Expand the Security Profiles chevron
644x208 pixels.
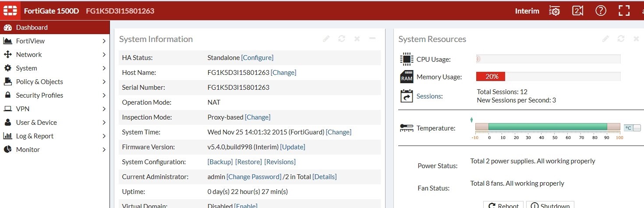coord(104,95)
